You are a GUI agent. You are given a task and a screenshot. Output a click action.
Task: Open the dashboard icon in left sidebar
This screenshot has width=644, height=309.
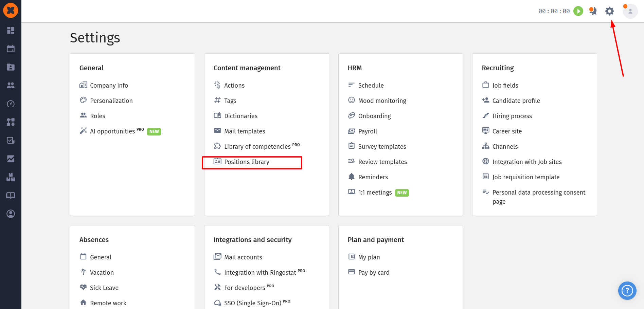click(11, 31)
